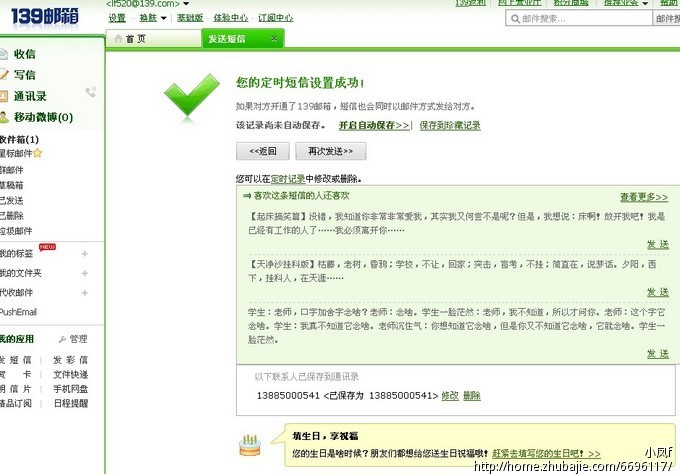Open the 文件快递 application
Image resolution: width=680 pixels, height=474 pixels.
click(70, 374)
